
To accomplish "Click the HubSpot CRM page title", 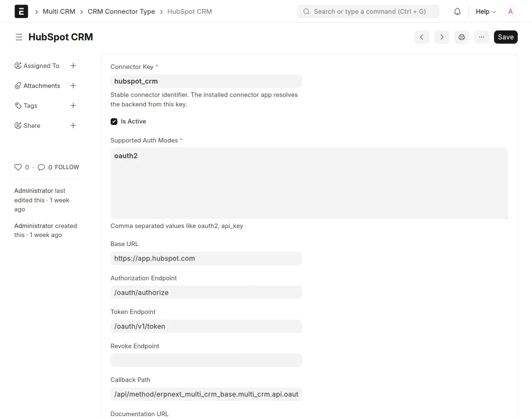I will pyautogui.click(x=61, y=37).
